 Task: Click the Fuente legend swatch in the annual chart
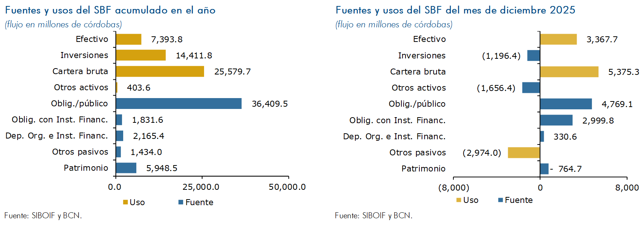(181, 203)
